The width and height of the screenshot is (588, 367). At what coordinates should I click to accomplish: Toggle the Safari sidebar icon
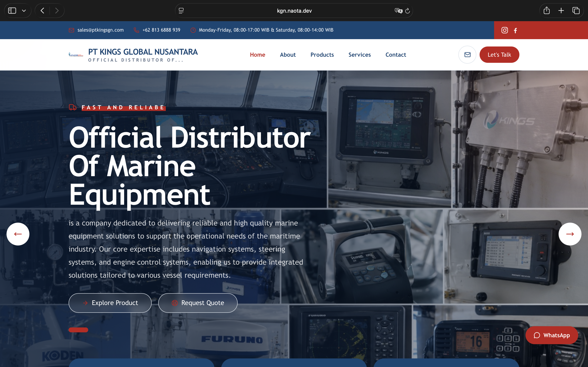12,10
